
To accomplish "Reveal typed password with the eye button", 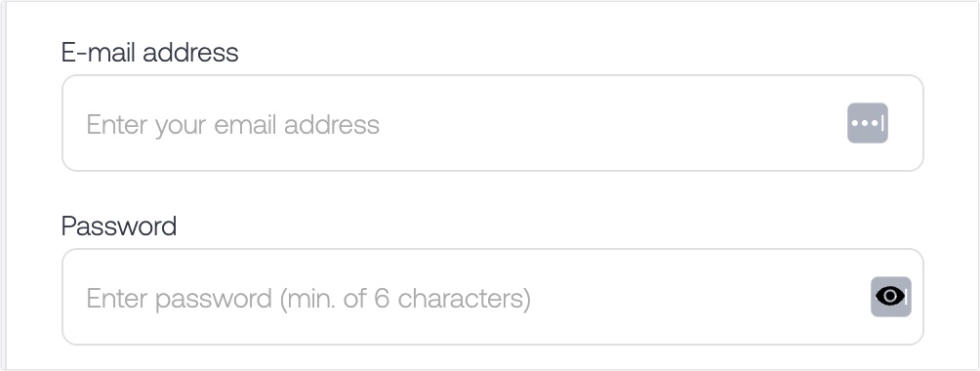I will tap(890, 297).
